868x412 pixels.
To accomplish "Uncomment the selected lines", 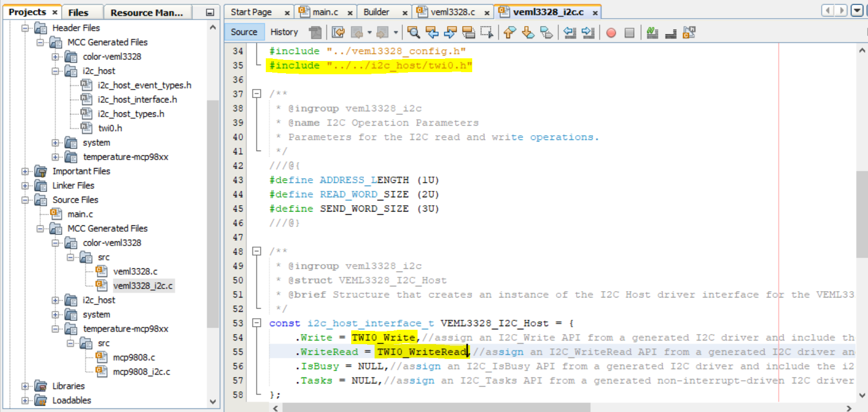I will click(671, 33).
